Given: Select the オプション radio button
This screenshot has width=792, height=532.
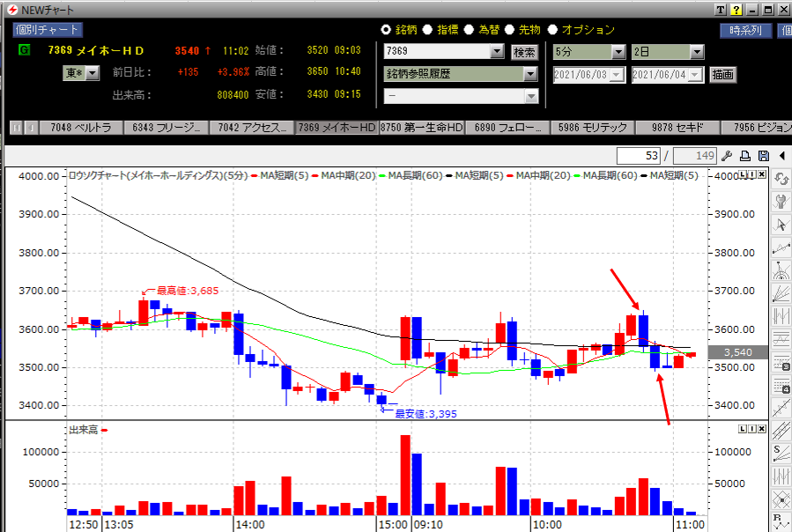Looking at the screenshot, I should click(x=552, y=30).
